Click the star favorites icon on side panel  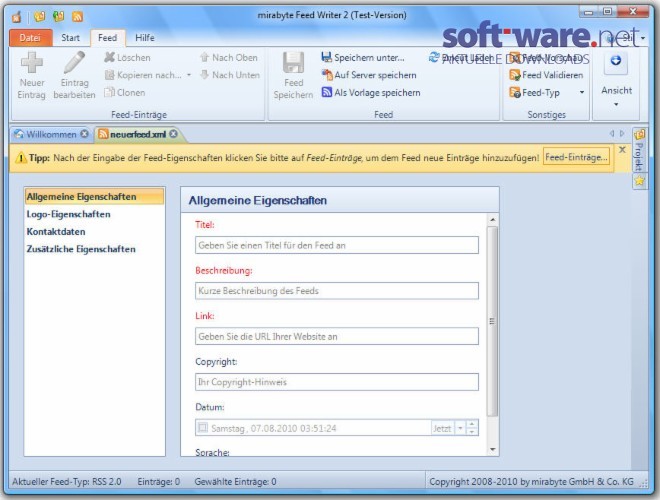[639, 181]
